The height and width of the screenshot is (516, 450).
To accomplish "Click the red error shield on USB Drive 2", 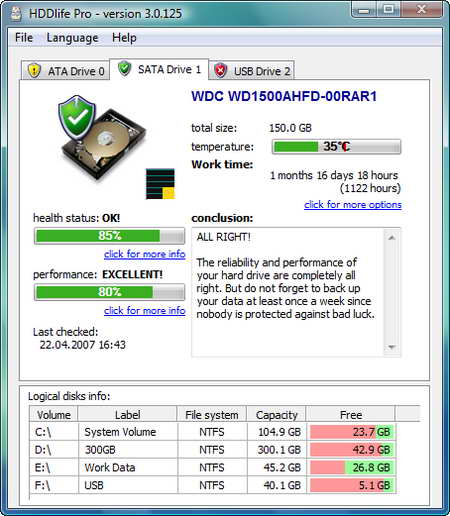I will tap(220, 70).
